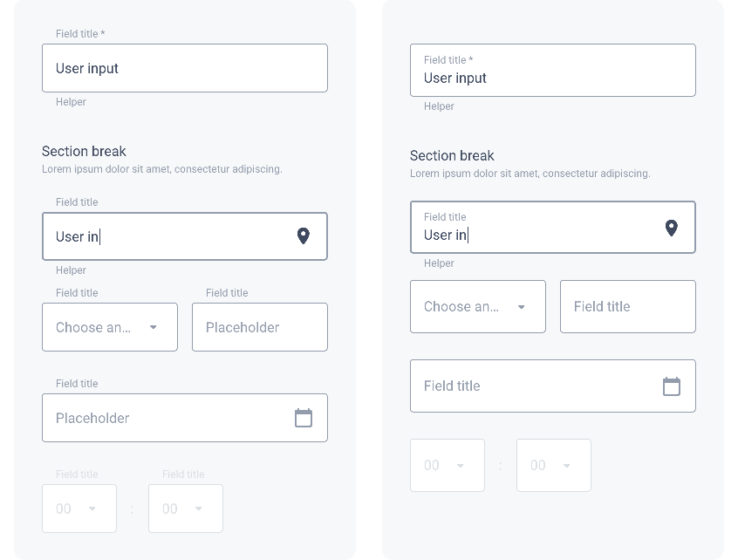Expand right panel 'Choose an...' dropdown
738x560 pixels.
(x=478, y=306)
